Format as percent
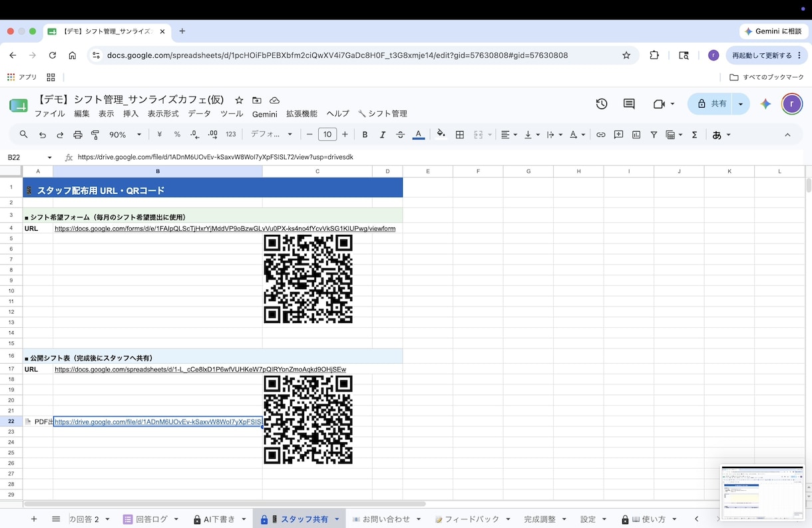Screen dimensions: 812x528 tap(177, 134)
